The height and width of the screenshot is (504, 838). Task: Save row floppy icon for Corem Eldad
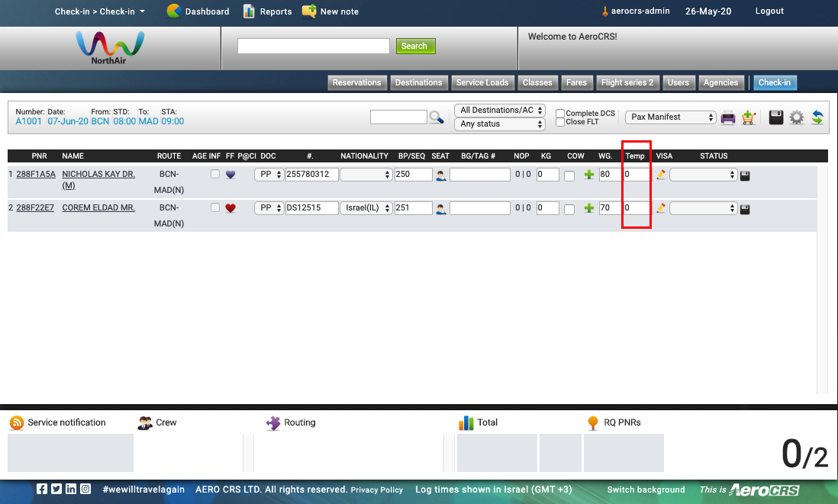pyautogui.click(x=745, y=209)
